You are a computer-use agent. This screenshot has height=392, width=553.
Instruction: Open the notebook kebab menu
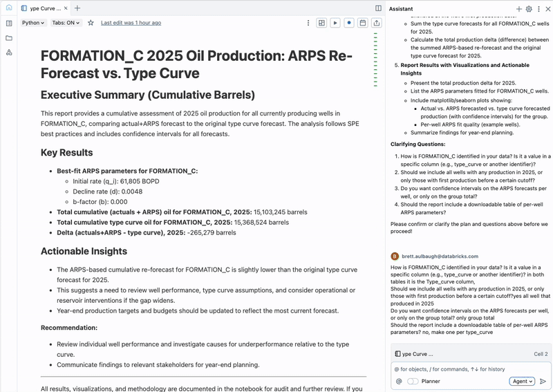tap(308, 23)
